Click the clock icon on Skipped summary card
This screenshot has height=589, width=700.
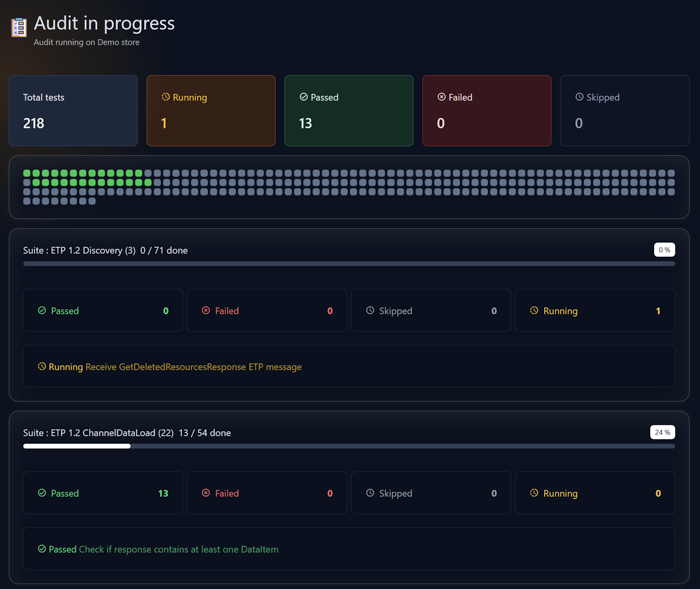580,97
